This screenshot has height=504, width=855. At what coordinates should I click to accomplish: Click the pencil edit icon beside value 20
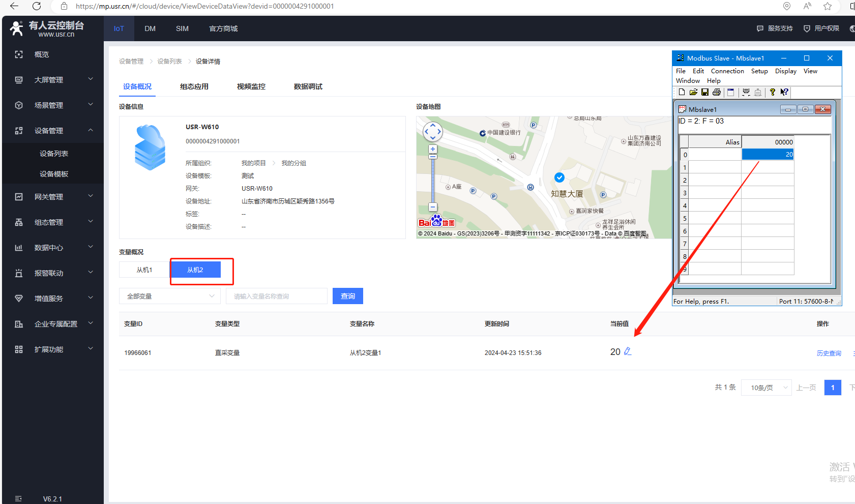click(x=628, y=351)
